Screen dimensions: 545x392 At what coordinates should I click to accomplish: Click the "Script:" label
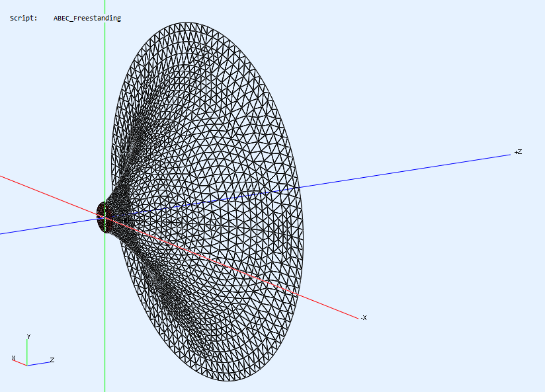pyautogui.click(x=23, y=18)
